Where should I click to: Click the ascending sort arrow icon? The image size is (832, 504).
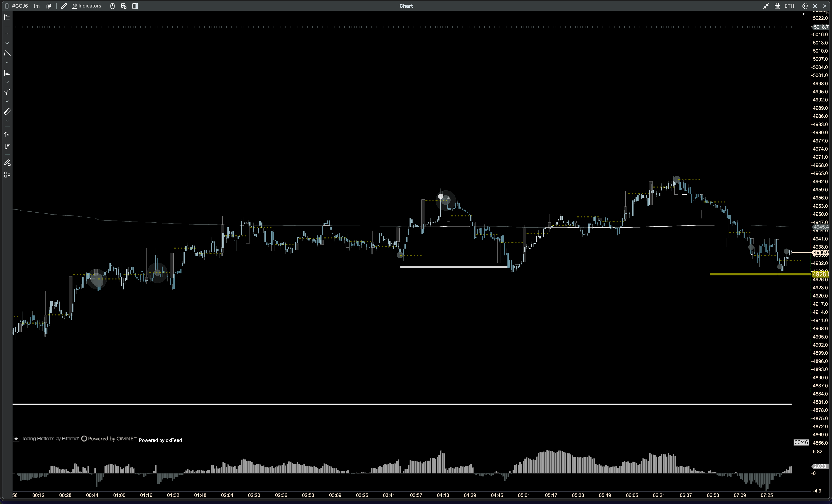pos(7,135)
